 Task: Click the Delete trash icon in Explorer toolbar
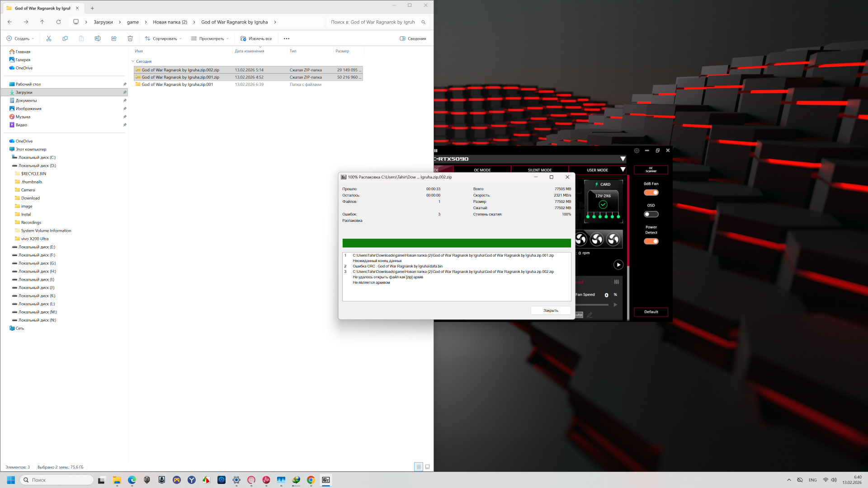click(x=130, y=38)
